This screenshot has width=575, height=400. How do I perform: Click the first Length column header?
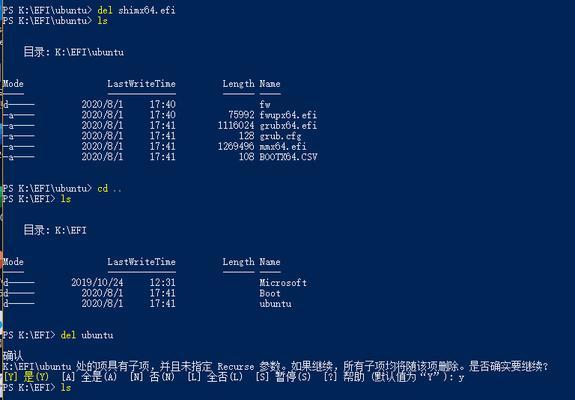tap(238, 84)
